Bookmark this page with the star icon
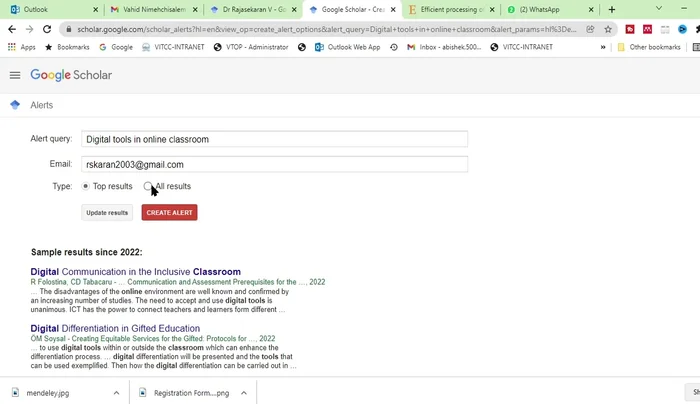This screenshot has height=404, width=700. (608, 29)
